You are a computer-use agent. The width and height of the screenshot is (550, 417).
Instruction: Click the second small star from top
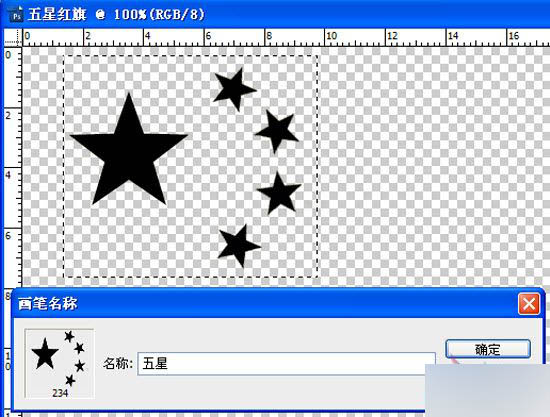(277, 131)
